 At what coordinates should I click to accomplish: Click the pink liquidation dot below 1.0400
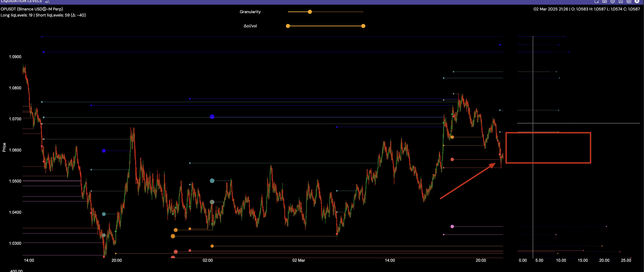452,226
